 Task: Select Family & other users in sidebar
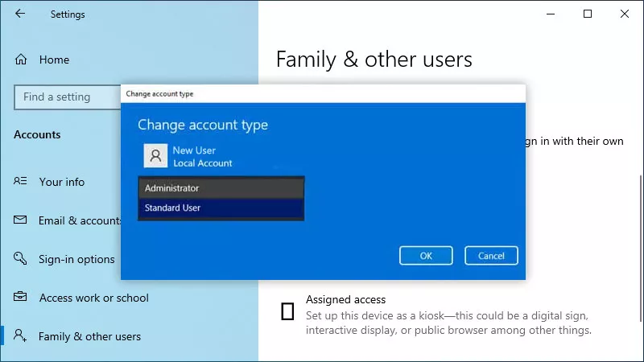point(89,336)
